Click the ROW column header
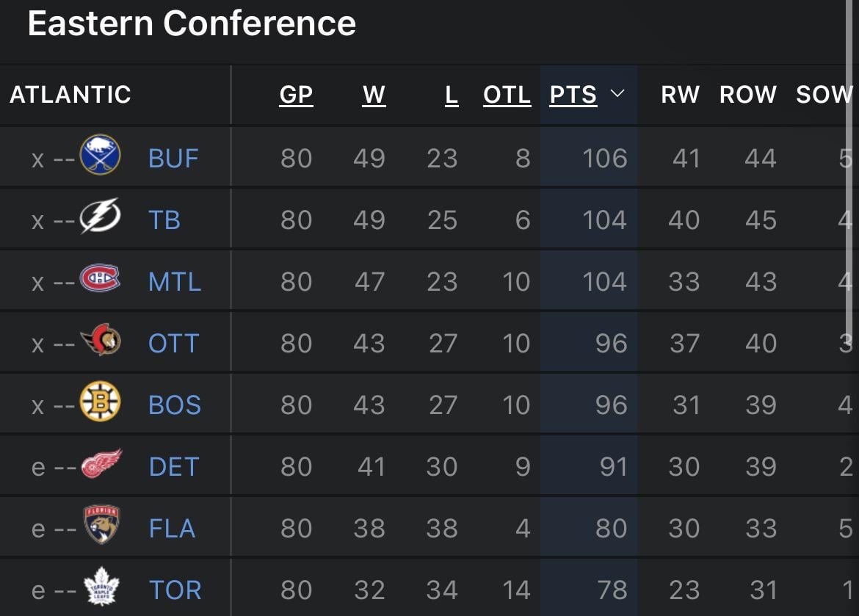This screenshot has width=859, height=616. (x=747, y=95)
